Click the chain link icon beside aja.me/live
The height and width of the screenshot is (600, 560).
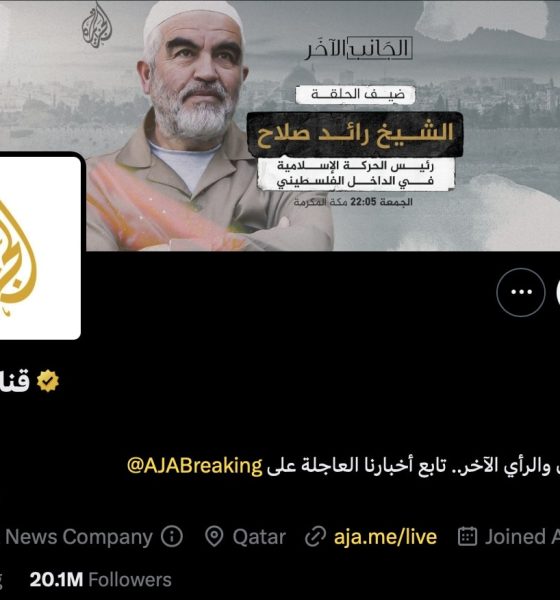click(315, 536)
